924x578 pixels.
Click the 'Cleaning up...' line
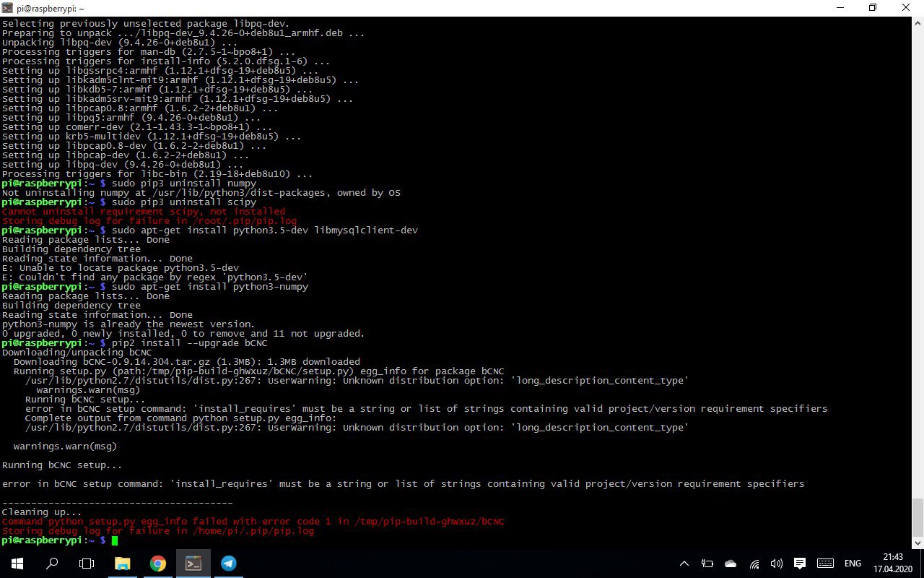coord(42,512)
